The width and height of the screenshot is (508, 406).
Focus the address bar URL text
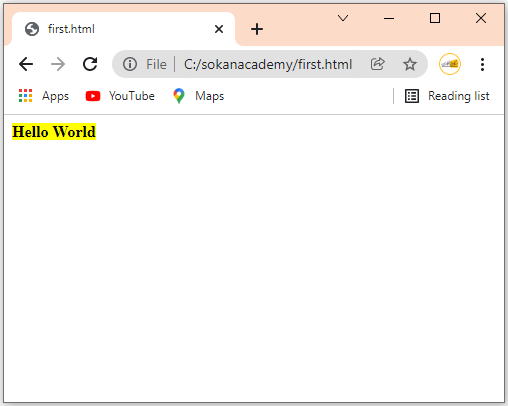point(268,64)
